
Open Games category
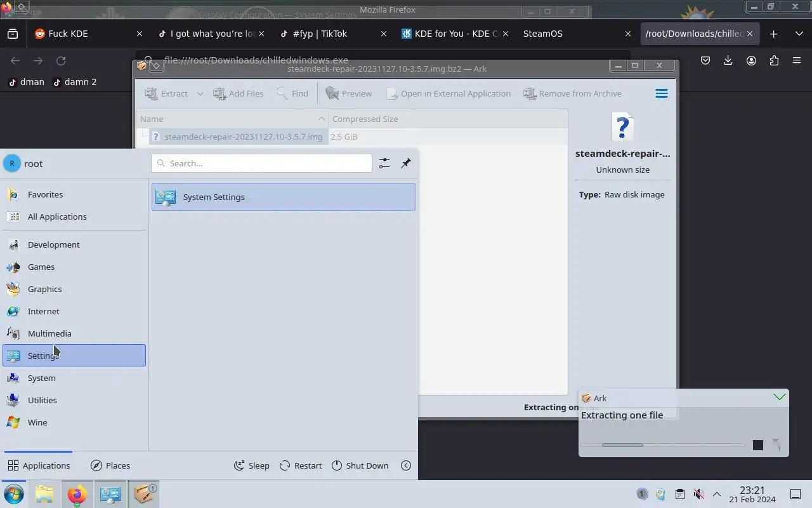point(74,267)
